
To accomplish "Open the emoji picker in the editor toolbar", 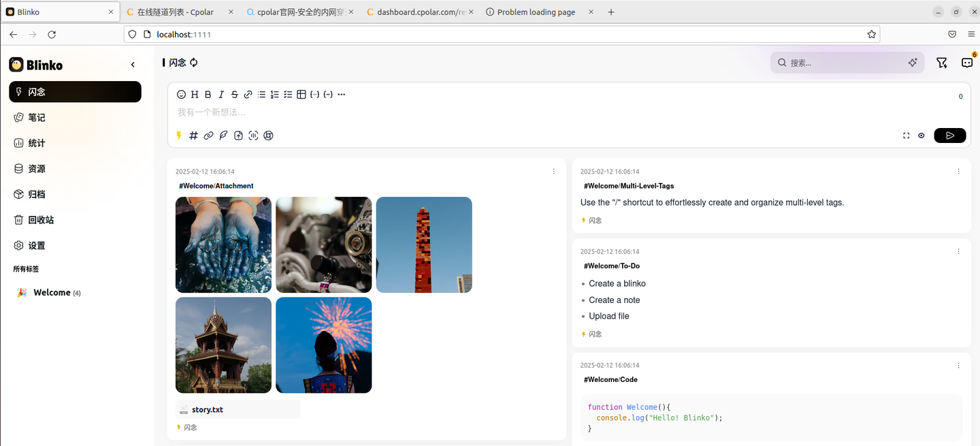I will (x=181, y=94).
